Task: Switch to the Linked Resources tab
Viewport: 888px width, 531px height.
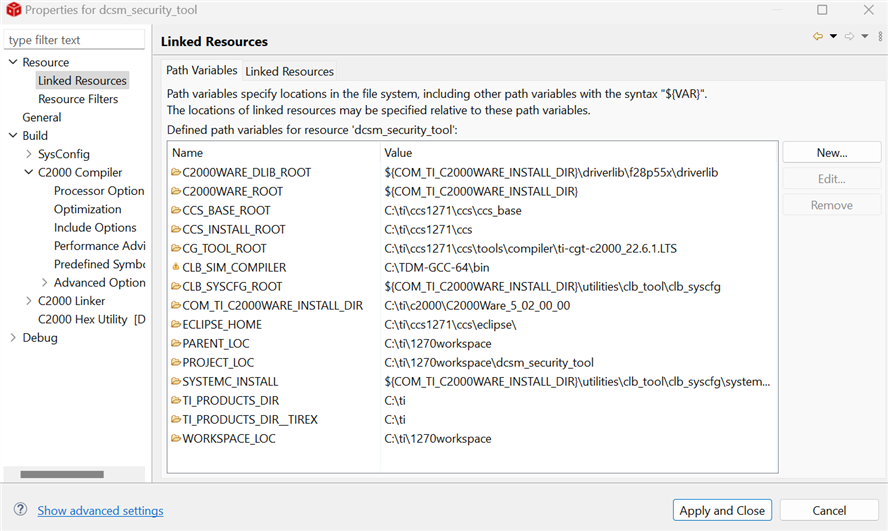Action: 289,71
